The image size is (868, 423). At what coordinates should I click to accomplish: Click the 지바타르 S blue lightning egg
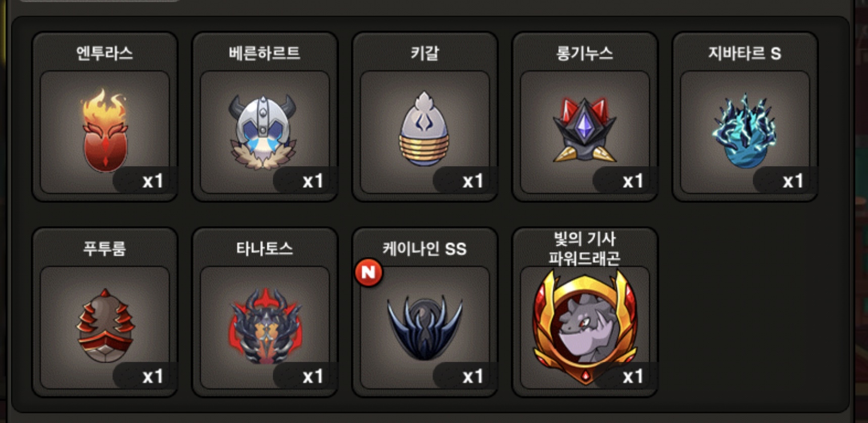click(744, 130)
